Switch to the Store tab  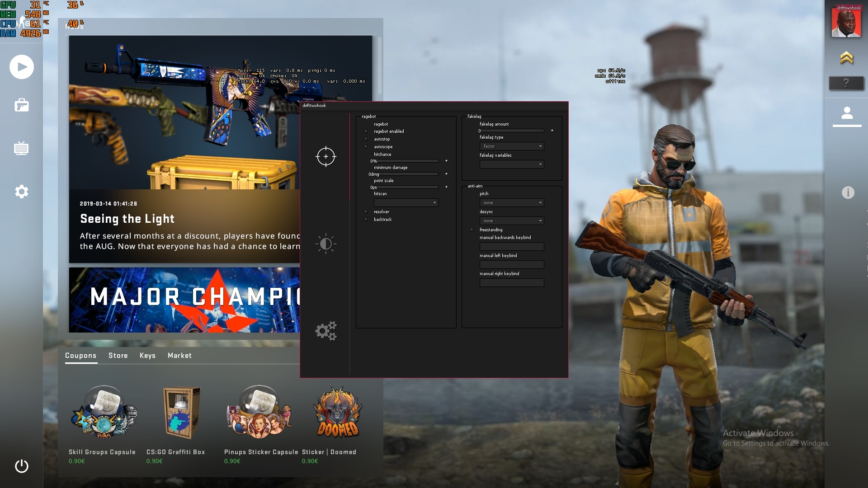(118, 356)
